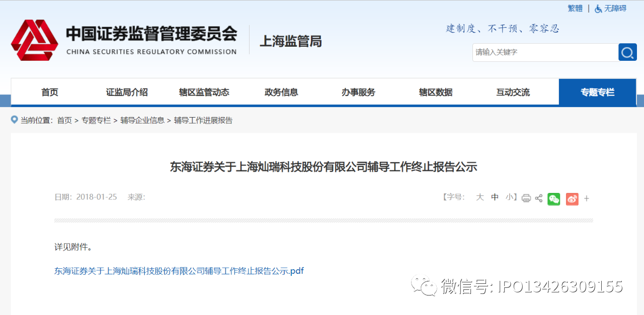This screenshot has width=644, height=315.
Task: Click the article title about 上海灿瑞科技
Action: [x=324, y=167]
